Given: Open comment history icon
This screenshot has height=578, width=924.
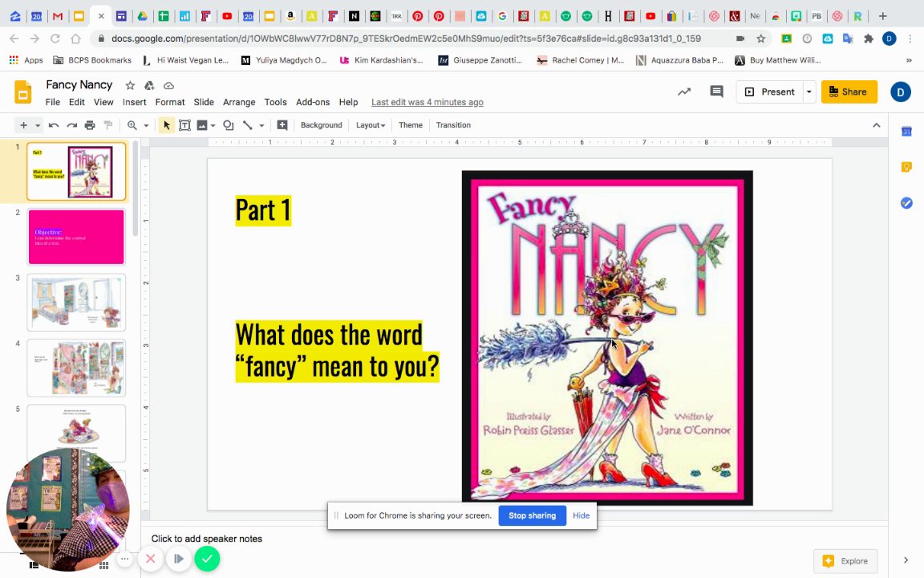Looking at the screenshot, I should 716,92.
